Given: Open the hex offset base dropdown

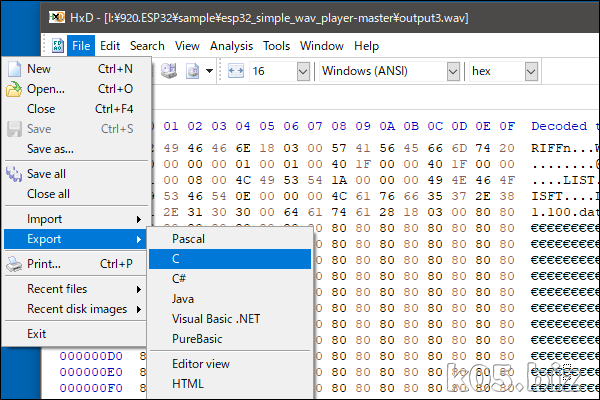Looking at the screenshot, I should pyautogui.click(x=531, y=71).
